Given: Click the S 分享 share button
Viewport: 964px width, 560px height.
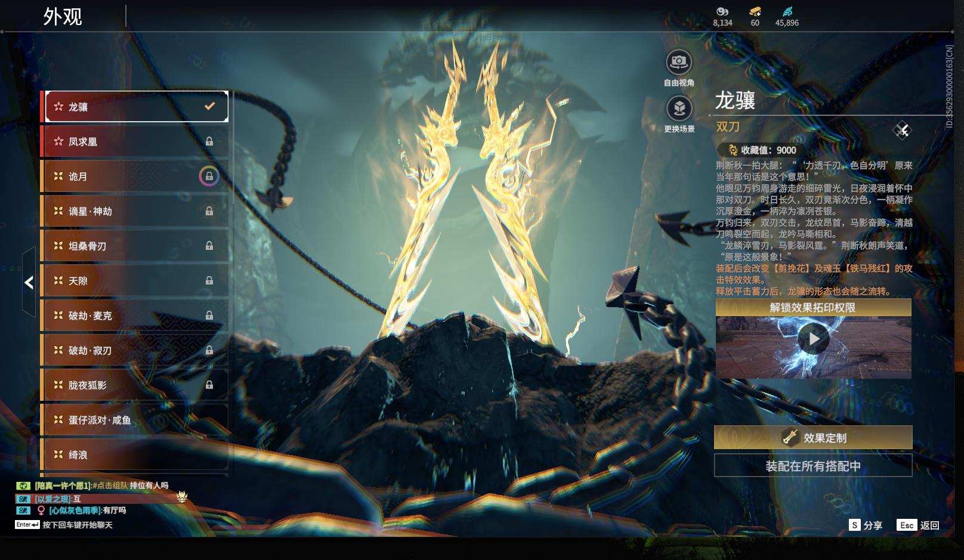Looking at the screenshot, I should [x=866, y=525].
